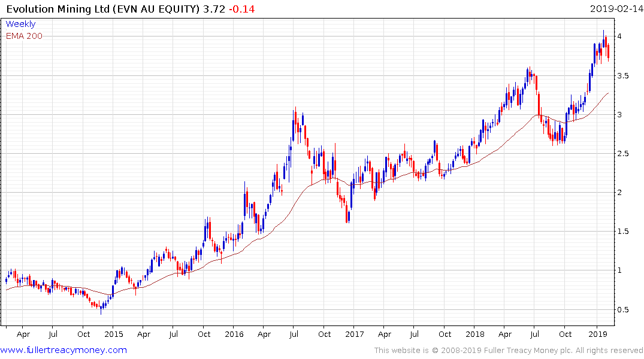
Task: Select the 'EMA 200' legend label
Action: coord(24,36)
